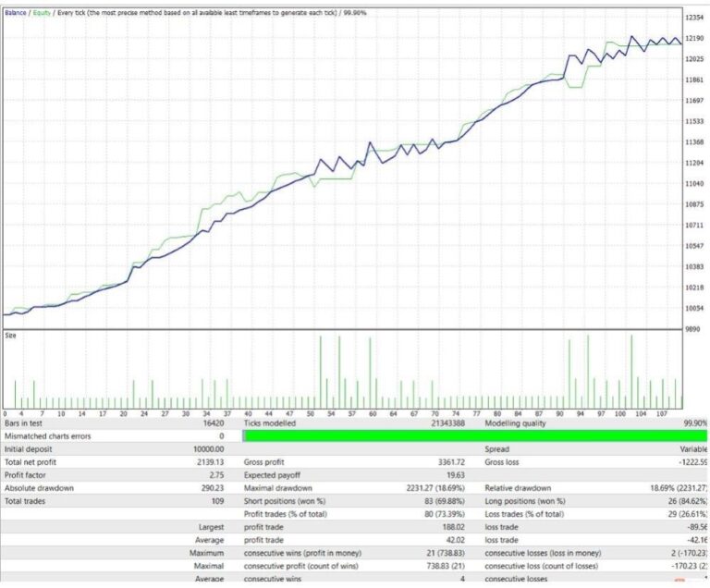Click the Ticks modelled value 21343388
The height and width of the screenshot is (588, 710).
(x=445, y=423)
